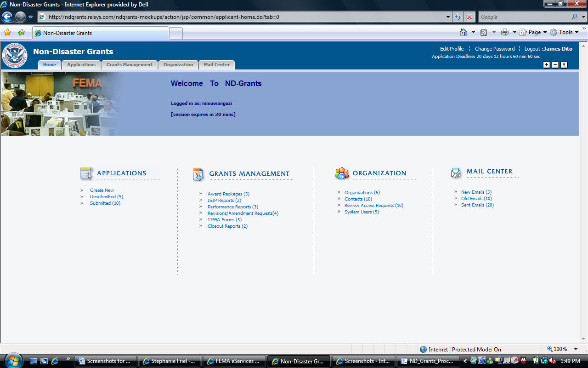Image resolution: width=588 pixels, height=368 pixels.
Task: Decrease text size with the minus button
Action: tap(555, 65)
